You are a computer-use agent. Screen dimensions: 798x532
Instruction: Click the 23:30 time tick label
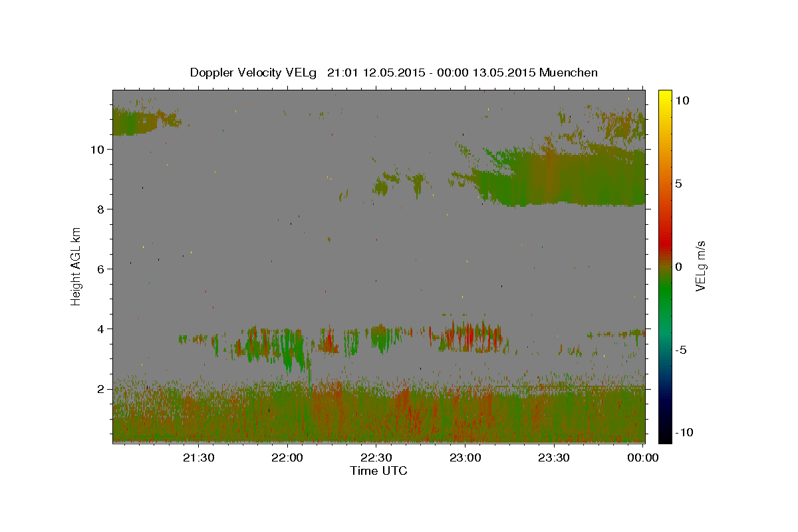[x=553, y=458]
